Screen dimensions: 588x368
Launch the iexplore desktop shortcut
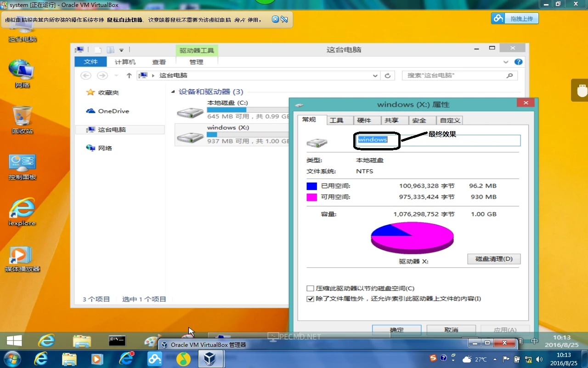22,212
